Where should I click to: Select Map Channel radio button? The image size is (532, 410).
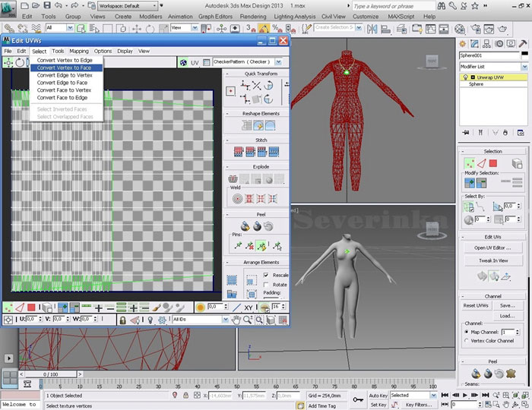click(467, 332)
